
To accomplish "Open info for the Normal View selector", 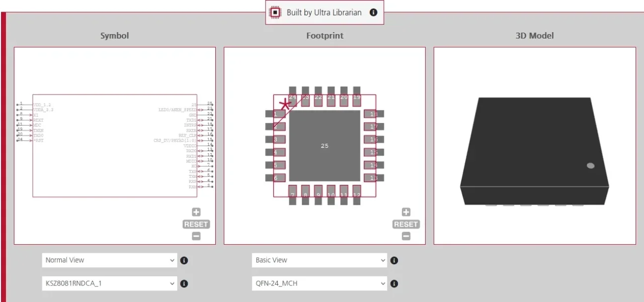I will 184,260.
